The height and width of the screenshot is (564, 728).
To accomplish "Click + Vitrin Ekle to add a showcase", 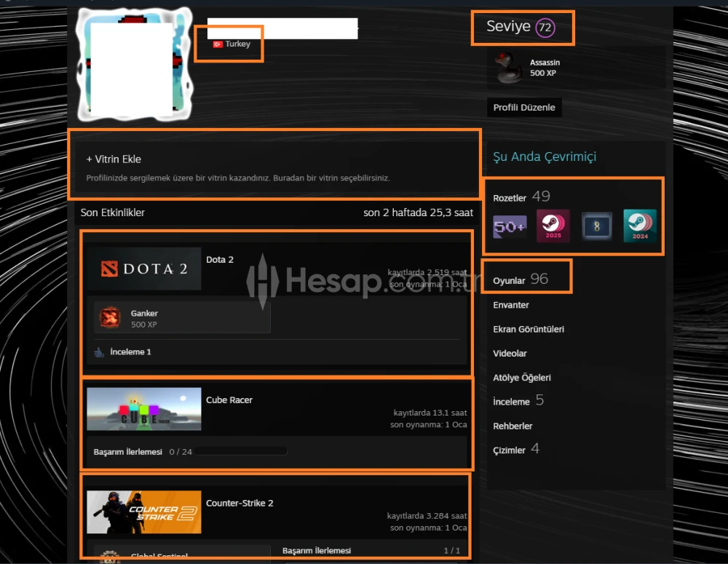I will click(114, 159).
